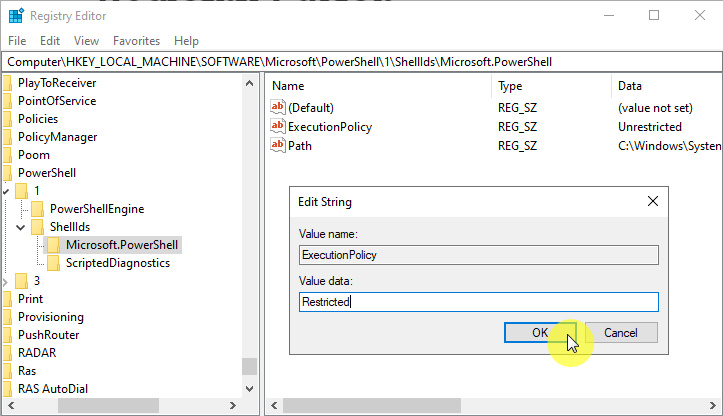Select the PowerShellEngine folder icon
The image size is (723, 416).
point(38,209)
